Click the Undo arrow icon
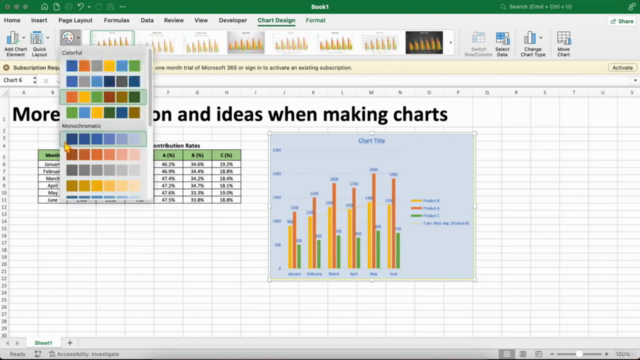Viewport: 640px width, 360px height. click(x=80, y=7)
